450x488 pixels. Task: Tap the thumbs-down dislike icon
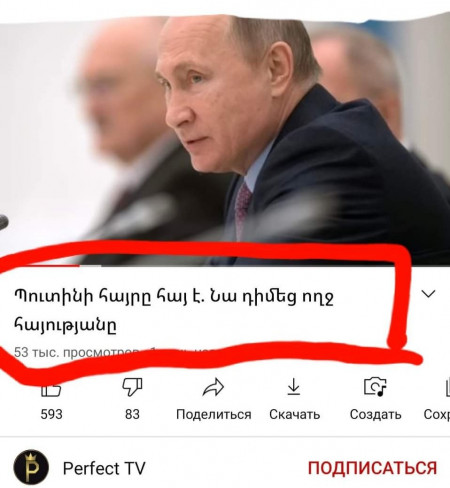(132, 387)
